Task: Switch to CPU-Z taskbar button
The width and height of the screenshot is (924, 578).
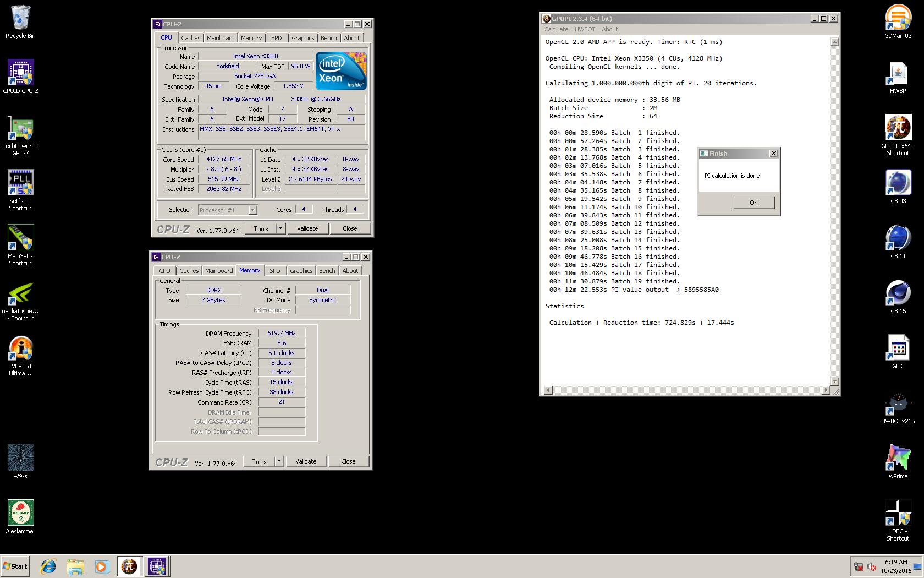Action: [157, 566]
